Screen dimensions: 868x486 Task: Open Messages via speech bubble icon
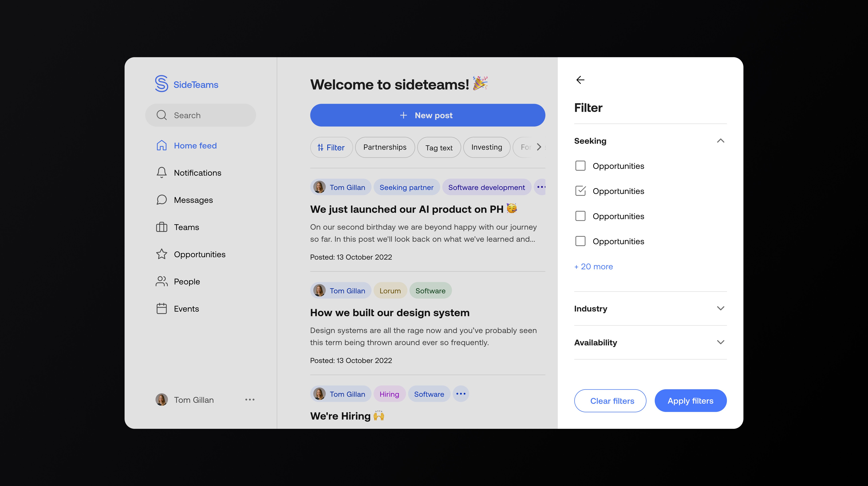(x=161, y=200)
